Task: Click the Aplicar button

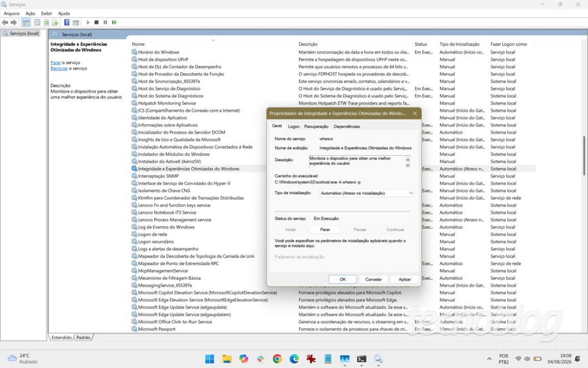Action: 404,280
